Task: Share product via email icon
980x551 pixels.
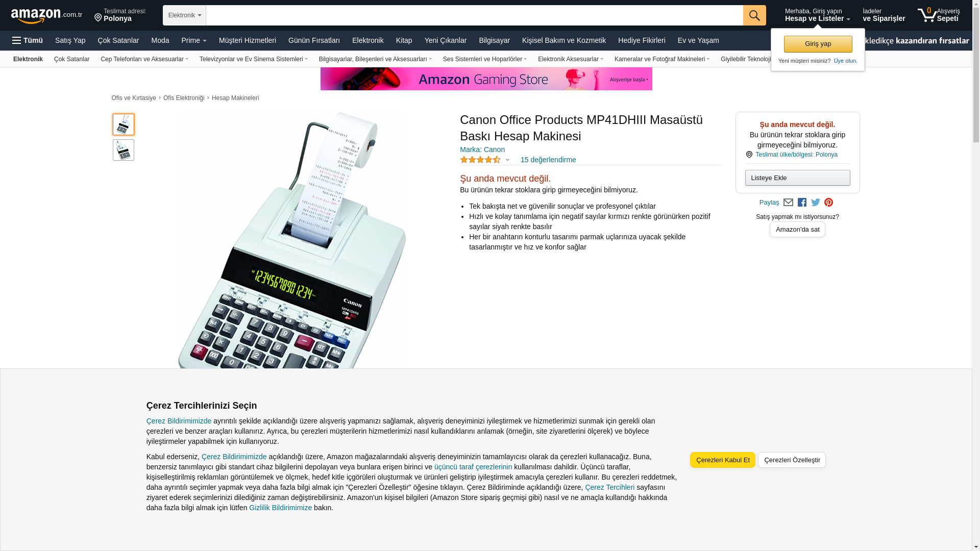Action: point(788,203)
